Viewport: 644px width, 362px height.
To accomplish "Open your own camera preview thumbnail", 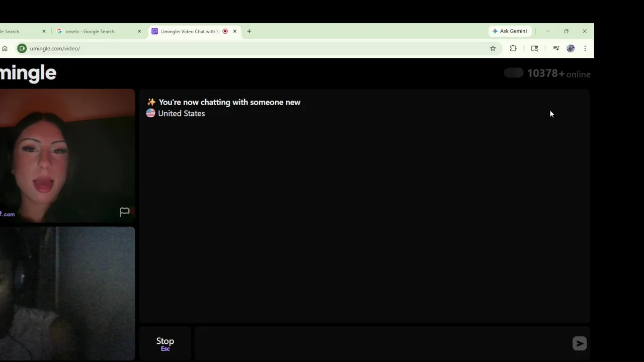I will coord(67,294).
